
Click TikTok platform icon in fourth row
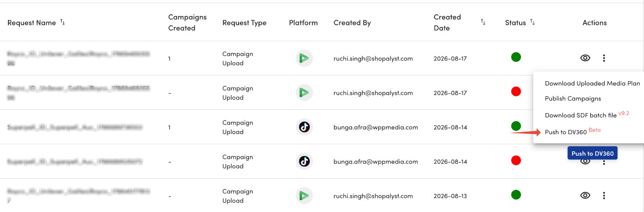(304, 161)
